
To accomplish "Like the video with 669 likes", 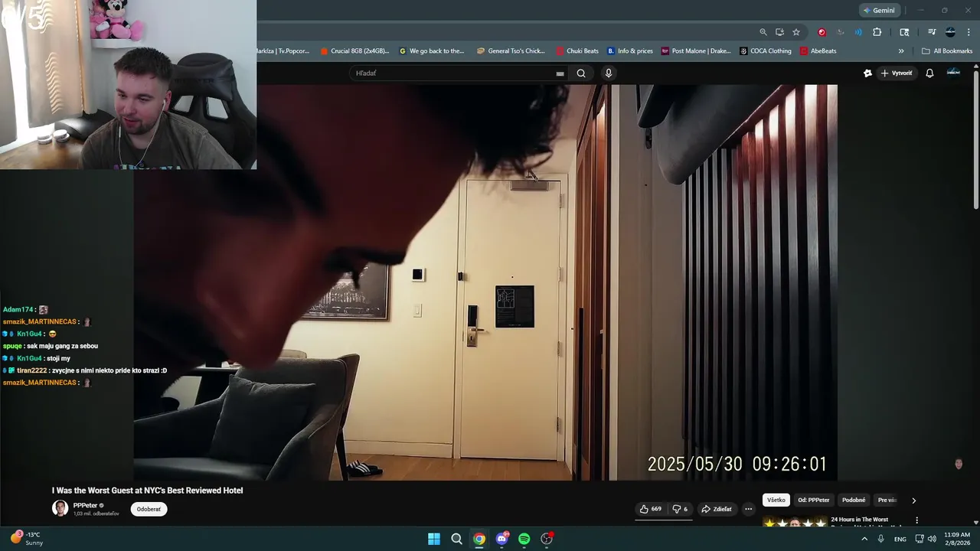I will [651, 509].
